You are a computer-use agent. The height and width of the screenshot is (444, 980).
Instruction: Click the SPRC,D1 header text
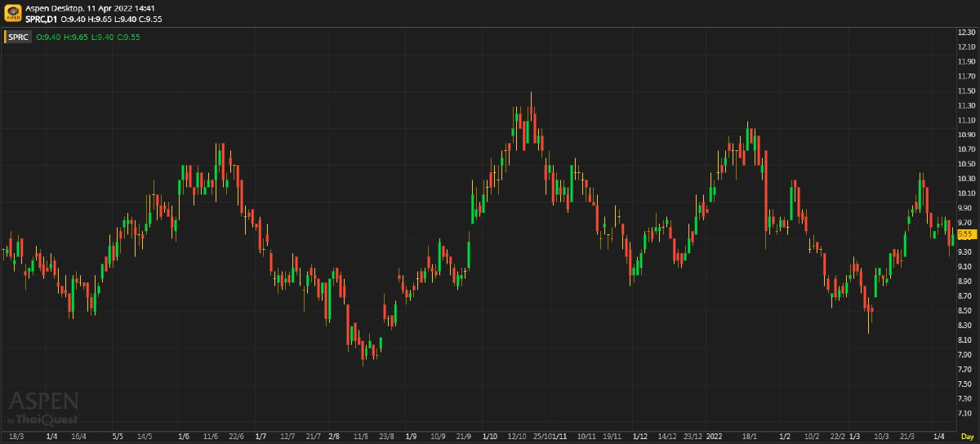click(x=42, y=19)
